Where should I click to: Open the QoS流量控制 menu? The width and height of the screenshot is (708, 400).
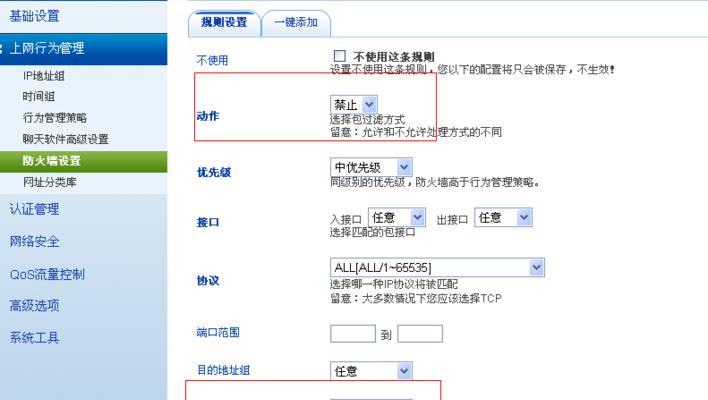coord(47,274)
